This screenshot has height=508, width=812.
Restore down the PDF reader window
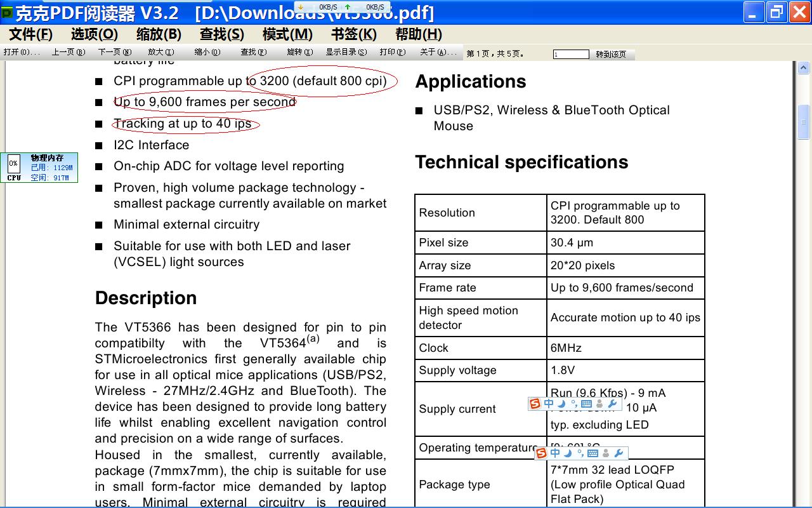pos(776,13)
